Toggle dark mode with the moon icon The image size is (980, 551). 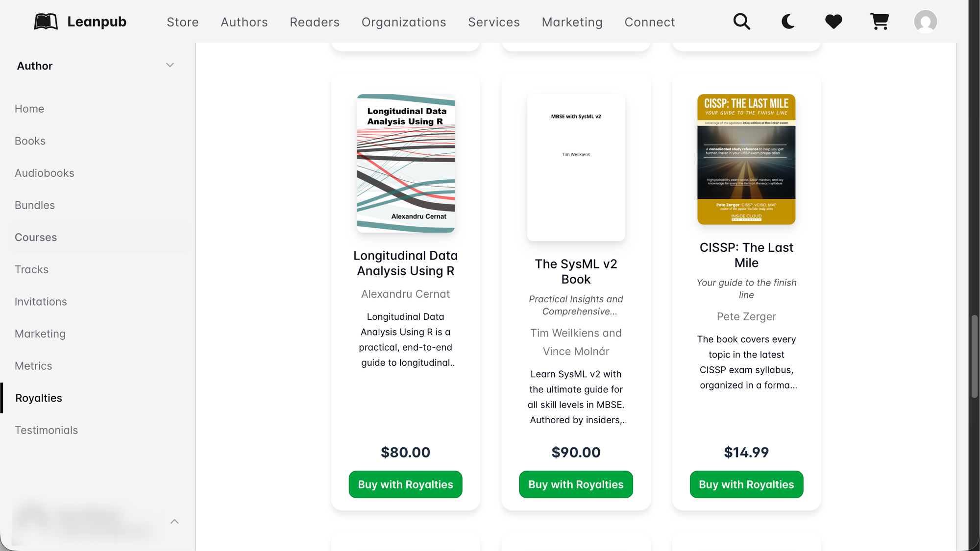(x=787, y=22)
